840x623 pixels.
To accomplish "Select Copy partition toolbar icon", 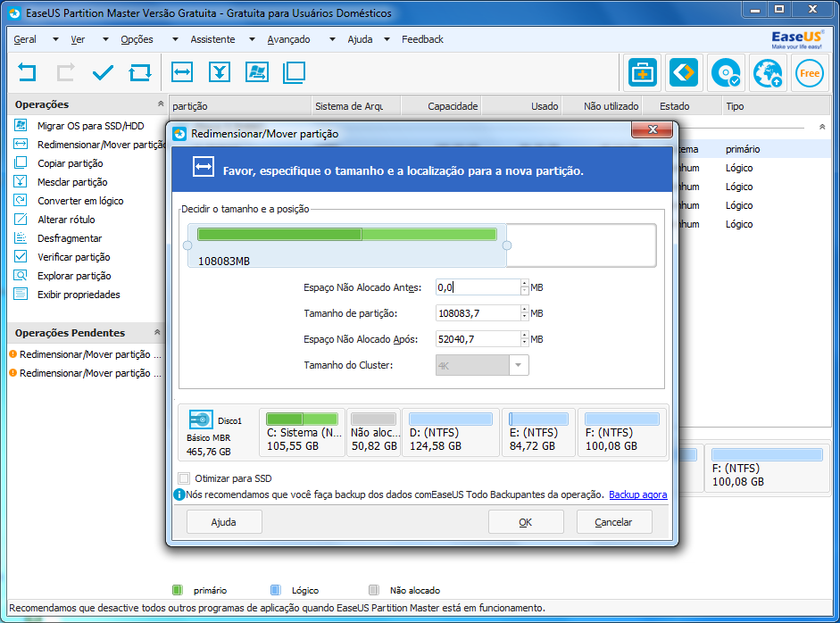I will pos(294,71).
